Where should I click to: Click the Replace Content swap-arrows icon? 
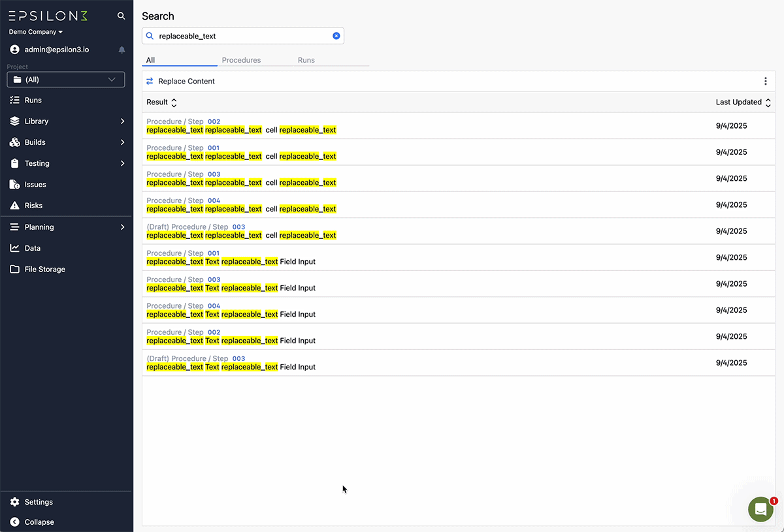[151, 81]
